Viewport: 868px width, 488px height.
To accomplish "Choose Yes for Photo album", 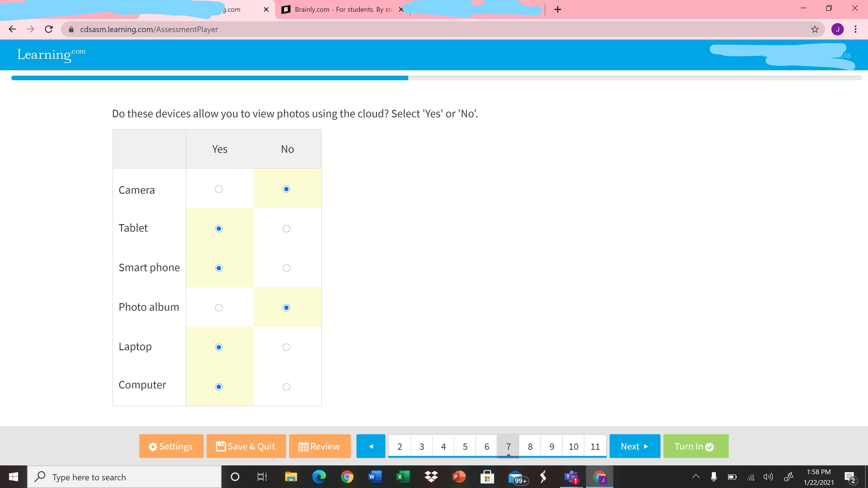I will [x=219, y=308].
